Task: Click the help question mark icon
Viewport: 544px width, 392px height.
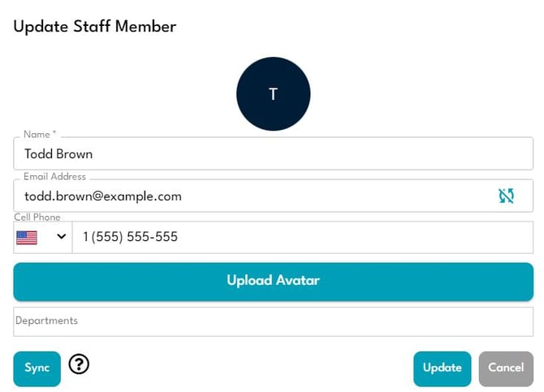Action: [x=79, y=365]
